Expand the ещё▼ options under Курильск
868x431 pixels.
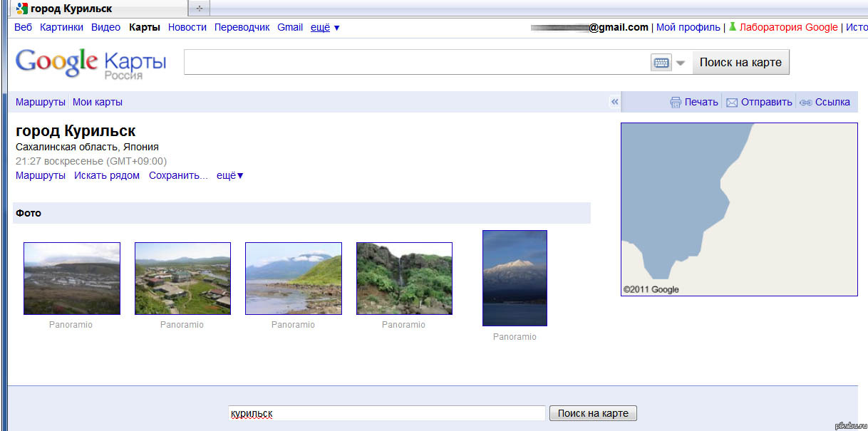[230, 175]
